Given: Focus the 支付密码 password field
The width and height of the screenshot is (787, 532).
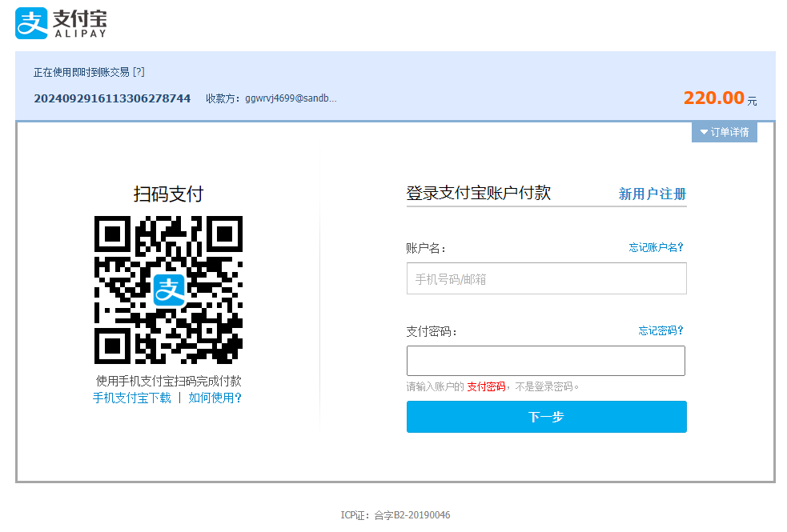Looking at the screenshot, I should click(x=545, y=361).
